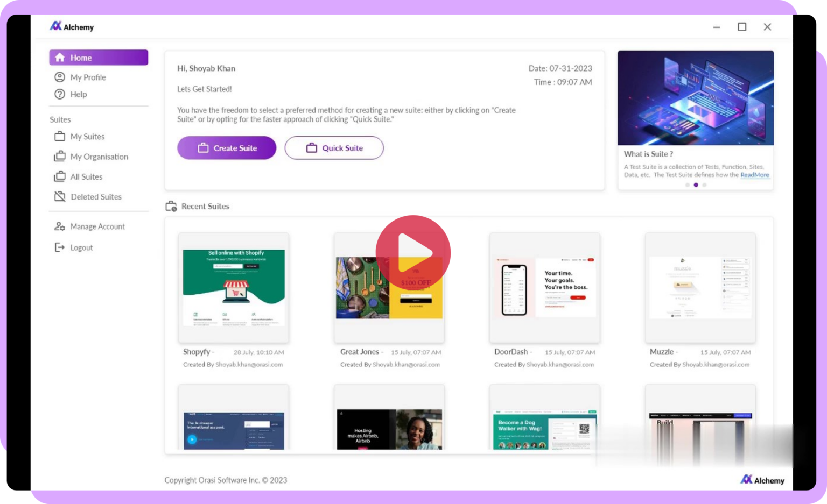This screenshot has height=504, width=827.
Task: Click the Deleted Suites crossed briefcase icon
Action: pos(60,196)
